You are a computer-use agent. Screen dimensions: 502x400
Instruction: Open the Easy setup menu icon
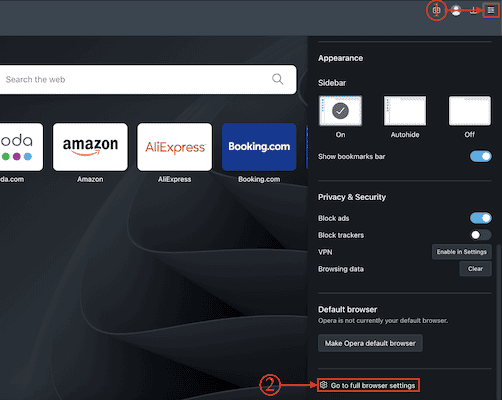click(x=491, y=10)
